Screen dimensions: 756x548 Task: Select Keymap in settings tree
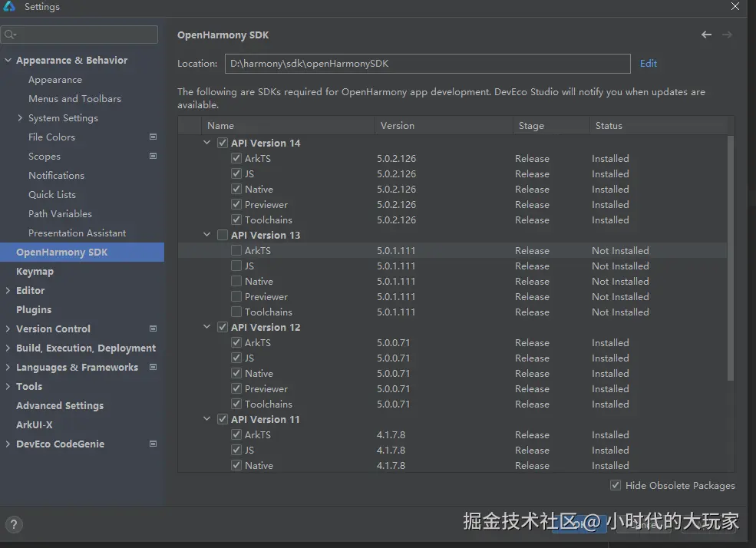(35, 272)
